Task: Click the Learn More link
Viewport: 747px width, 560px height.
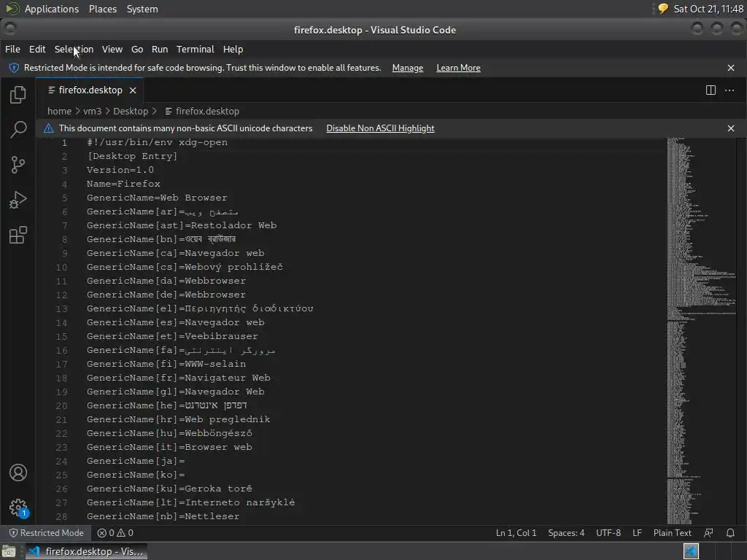Action: [458, 68]
